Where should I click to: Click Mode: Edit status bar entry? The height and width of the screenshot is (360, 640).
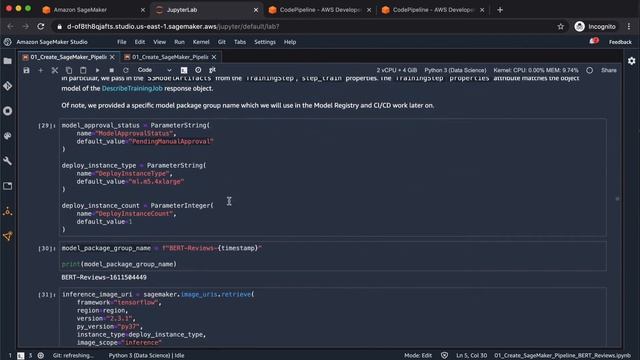[418, 356]
